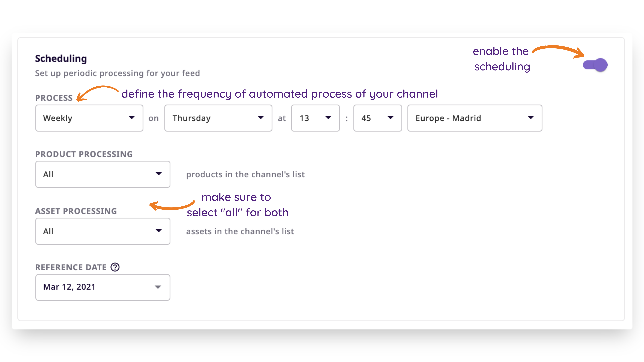This screenshot has height=362, width=644.
Task: Click the 'assets in the channel's list' text
Action: 240,231
